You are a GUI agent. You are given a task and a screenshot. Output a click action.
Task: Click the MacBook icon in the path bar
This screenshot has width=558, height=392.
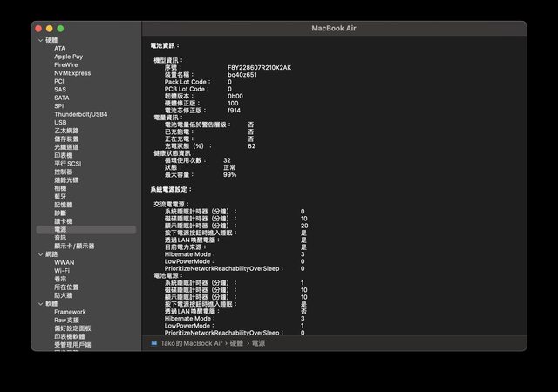[x=153, y=343]
